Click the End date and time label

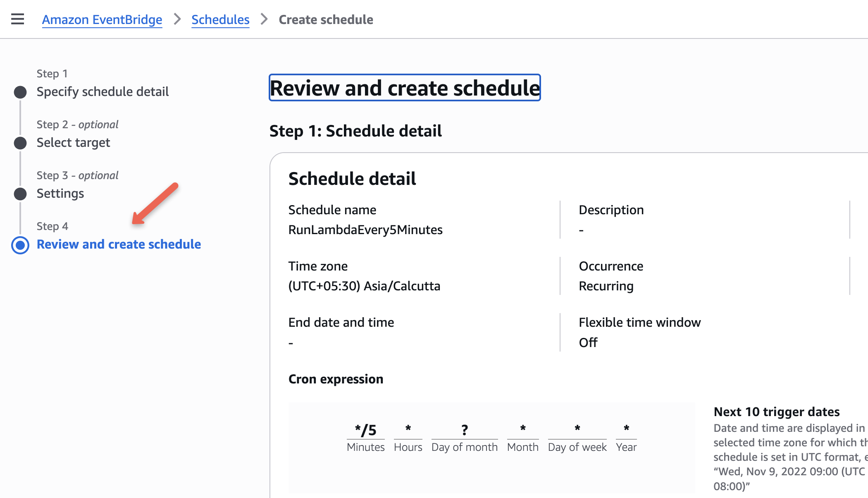coord(341,322)
